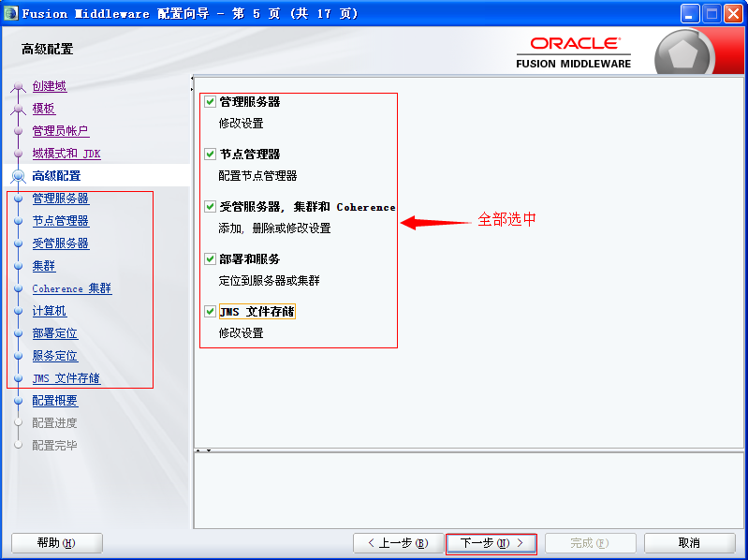Jump to 域模式和 JDK step
Viewport: 748px width, 560px height.
(x=66, y=154)
